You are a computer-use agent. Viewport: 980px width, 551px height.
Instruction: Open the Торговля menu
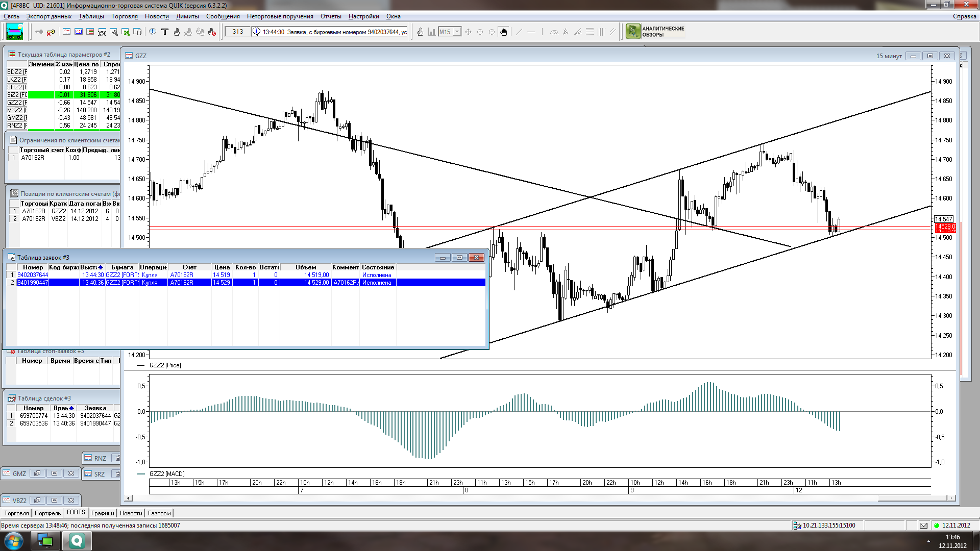(x=124, y=16)
